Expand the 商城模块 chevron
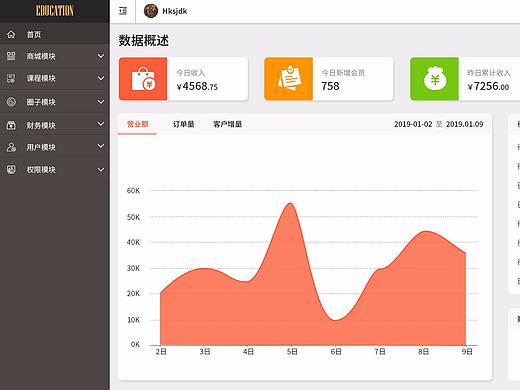520x390 pixels. coord(101,56)
